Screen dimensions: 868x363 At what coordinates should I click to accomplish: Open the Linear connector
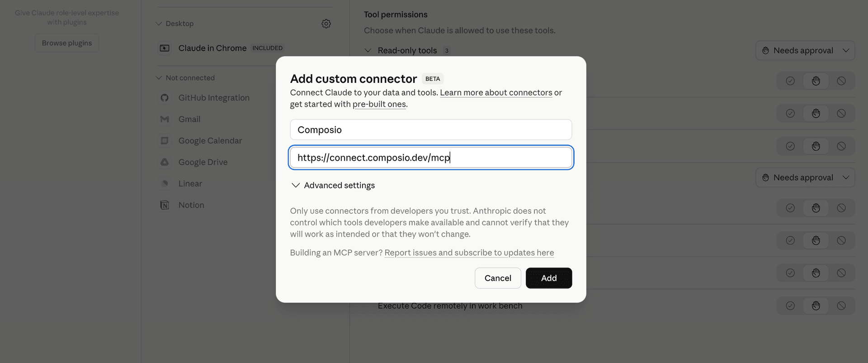pos(190,183)
